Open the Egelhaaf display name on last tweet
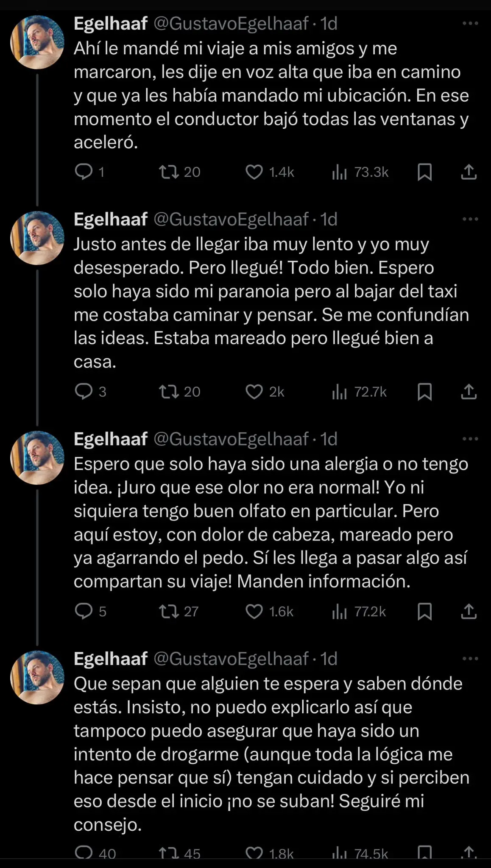This screenshot has height=868, width=491. coord(111,659)
